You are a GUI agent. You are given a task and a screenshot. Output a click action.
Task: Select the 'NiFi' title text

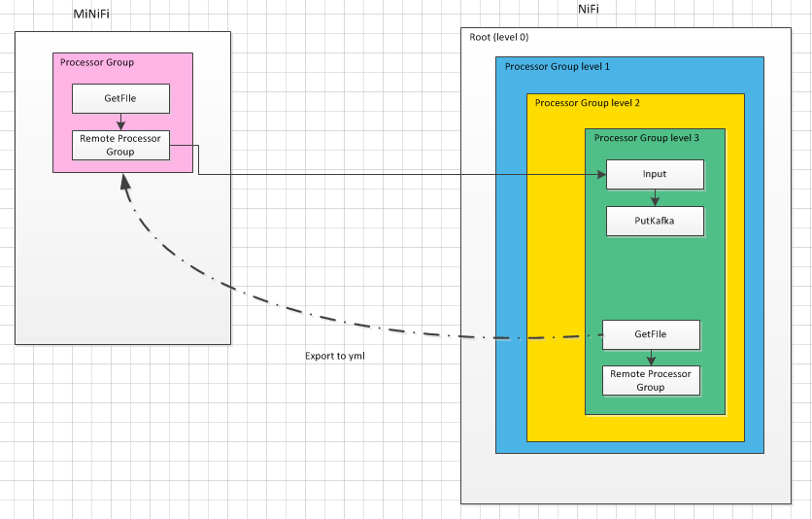(x=589, y=9)
